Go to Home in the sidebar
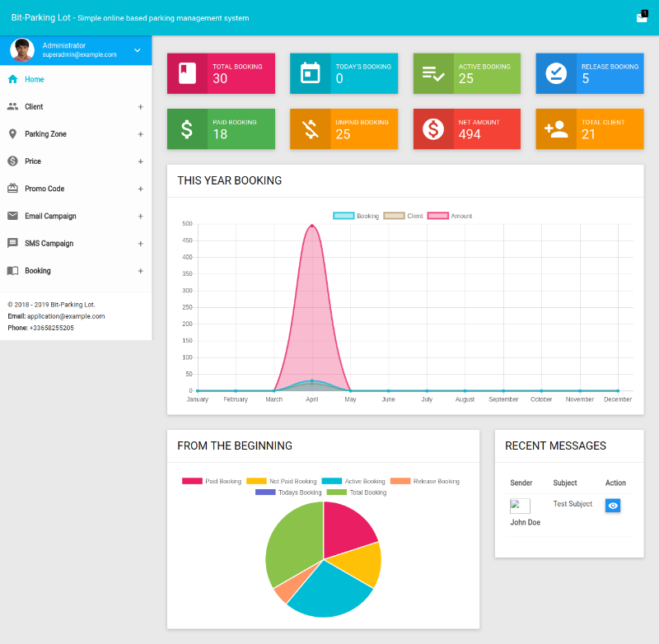 35,80
